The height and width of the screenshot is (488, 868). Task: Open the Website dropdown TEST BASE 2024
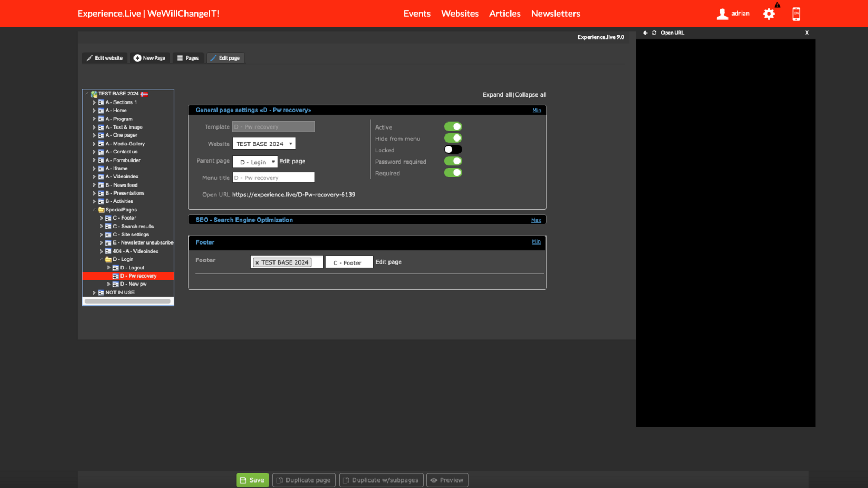(264, 144)
